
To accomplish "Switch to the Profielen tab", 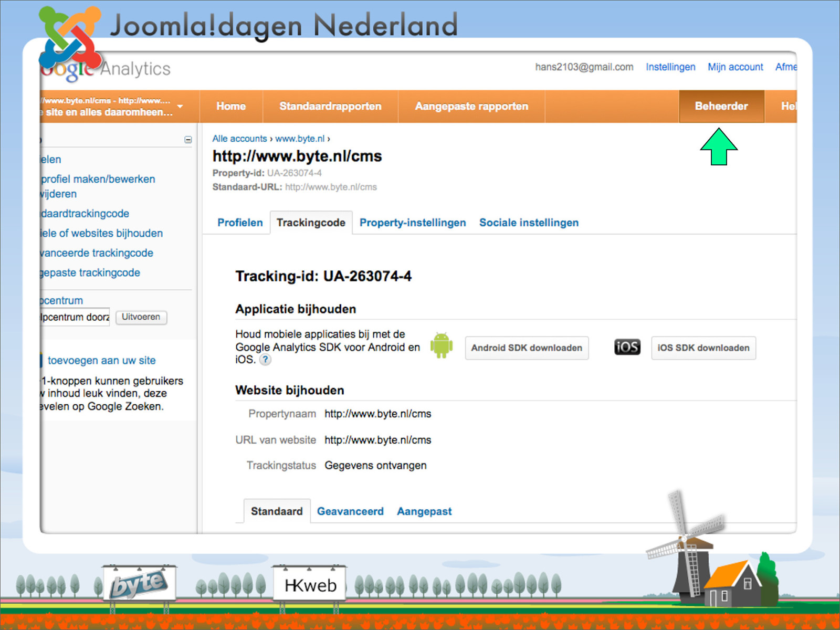I will (x=240, y=223).
